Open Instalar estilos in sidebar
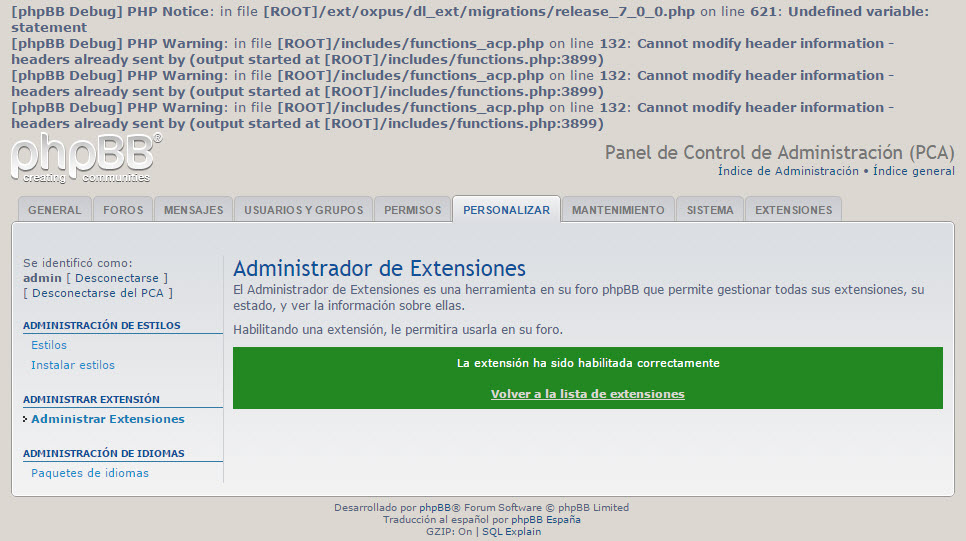966x541 pixels. (x=73, y=365)
